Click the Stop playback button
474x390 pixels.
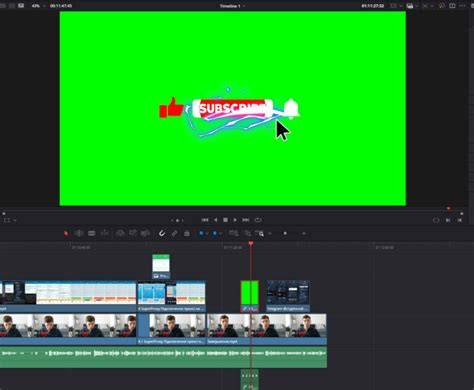(x=225, y=220)
